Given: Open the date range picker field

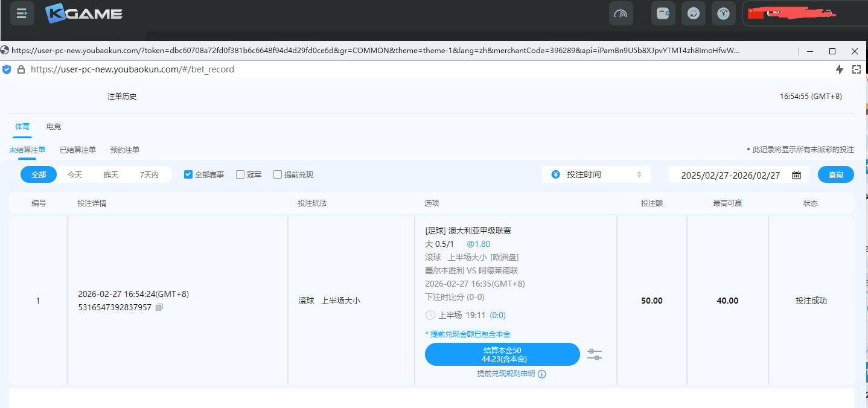Looking at the screenshot, I should click(x=730, y=175).
